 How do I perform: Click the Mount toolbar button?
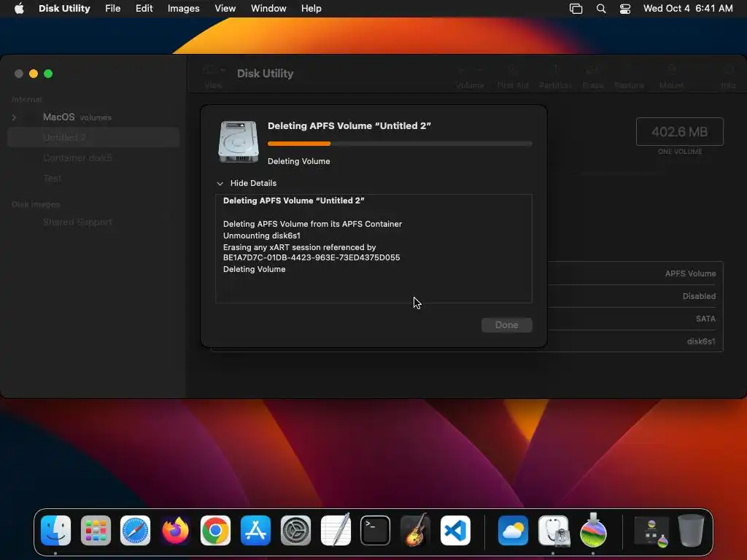click(x=671, y=77)
